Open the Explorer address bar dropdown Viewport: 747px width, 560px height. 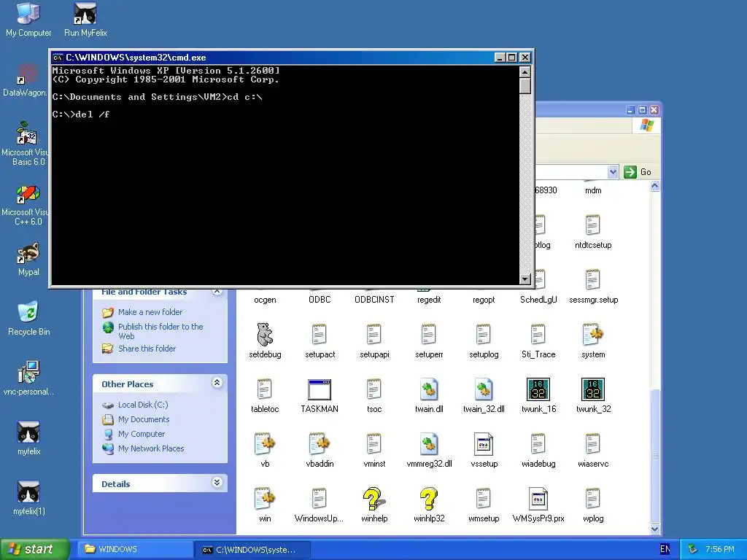click(x=613, y=172)
